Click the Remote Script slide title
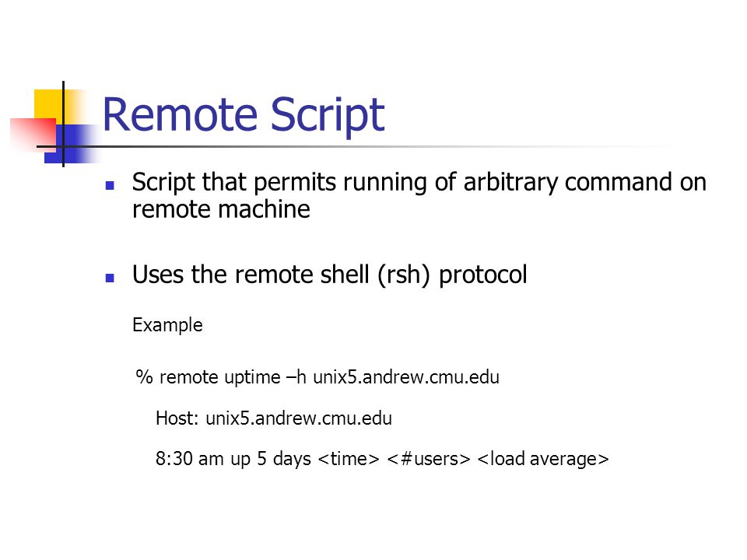 [244, 115]
